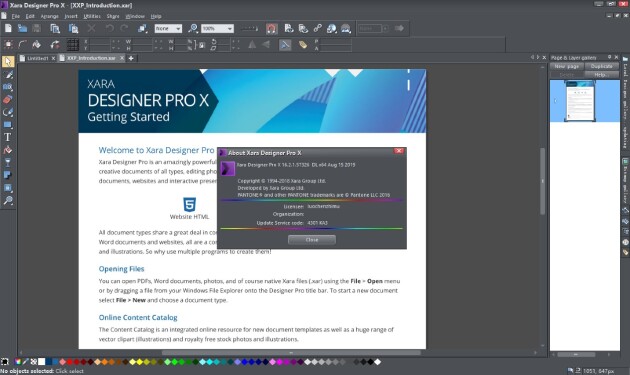Click the Undo arrow in toolbar
Screen dimensions: 630x375
109,28
